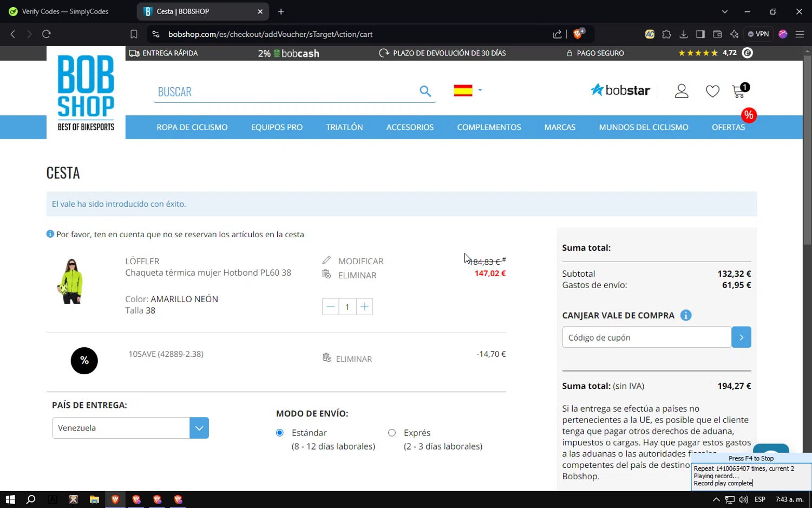
Task: Open the language flag dropdown
Action: 468,90
